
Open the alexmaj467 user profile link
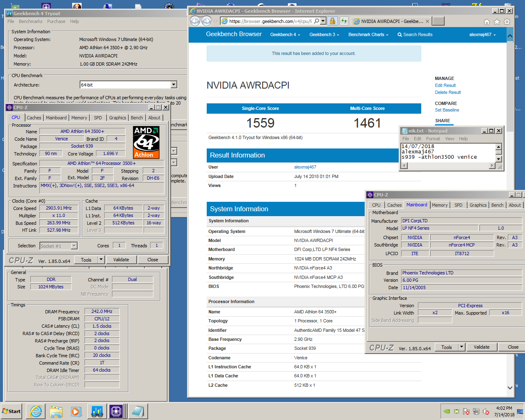[x=305, y=167]
